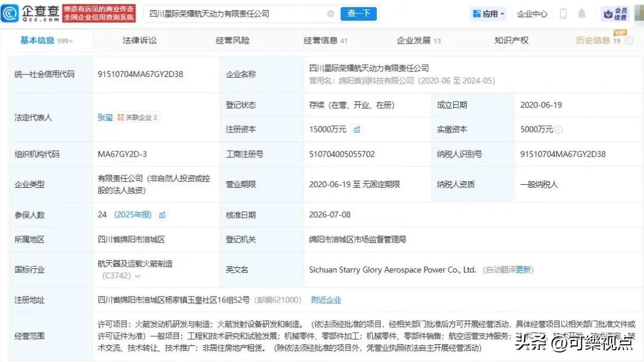
Task: Open legal representative 张玺 link
Action: click(105, 117)
